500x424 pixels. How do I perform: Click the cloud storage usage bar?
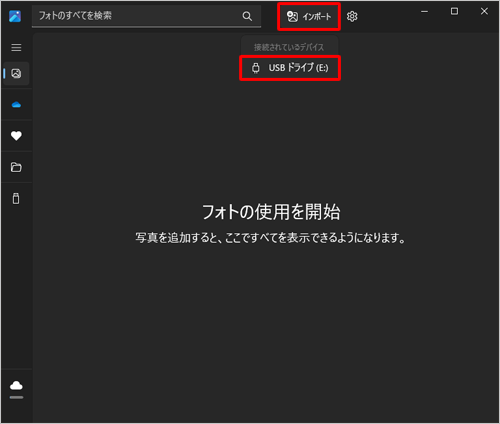tap(16, 397)
